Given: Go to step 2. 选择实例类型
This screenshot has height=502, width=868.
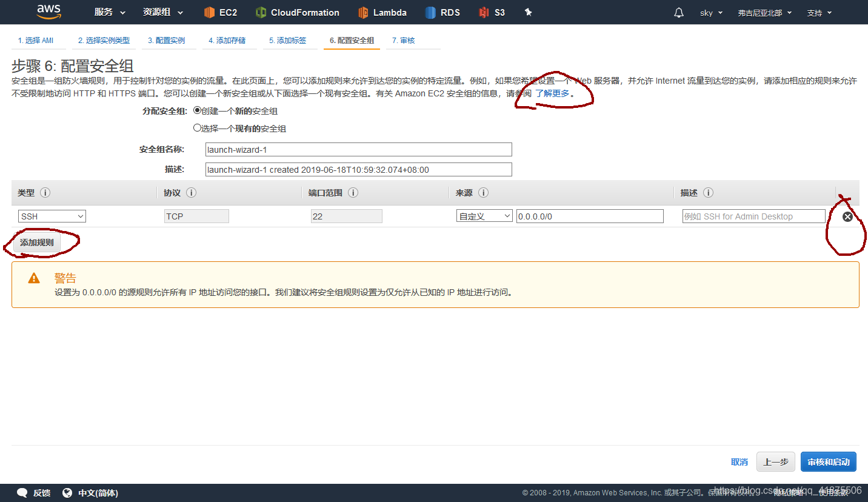Looking at the screenshot, I should click(x=104, y=41).
